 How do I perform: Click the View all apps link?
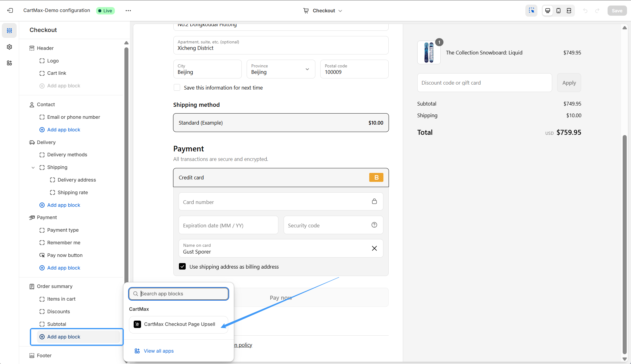[158, 351]
